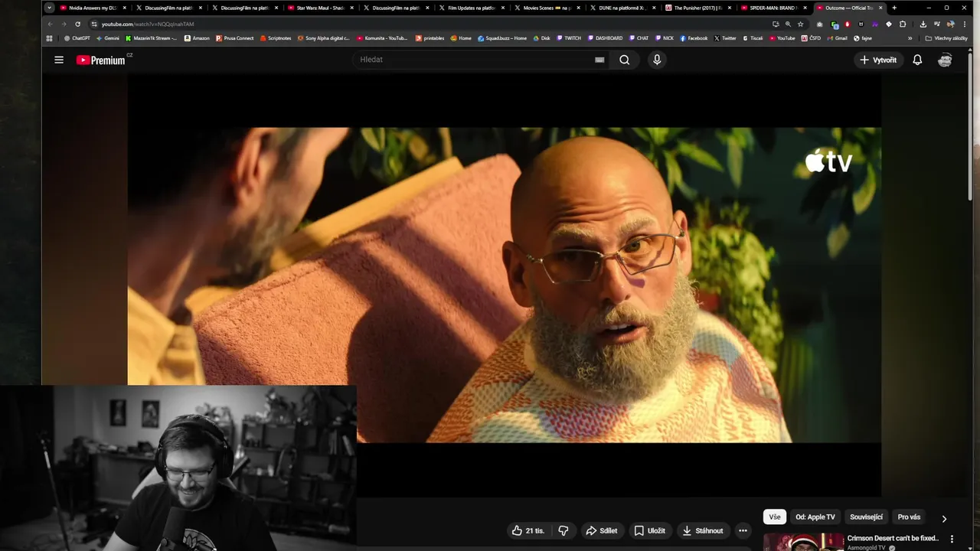The height and width of the screenshot is (551, 980).
Task: Show the hidden bookmarks overflow chevron
Action: click(x=910, y=38)
